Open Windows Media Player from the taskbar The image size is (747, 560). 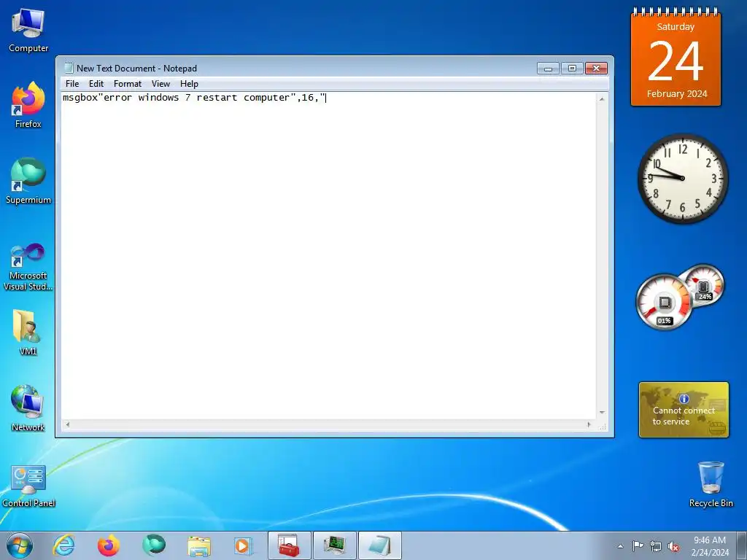pos(244,545)
